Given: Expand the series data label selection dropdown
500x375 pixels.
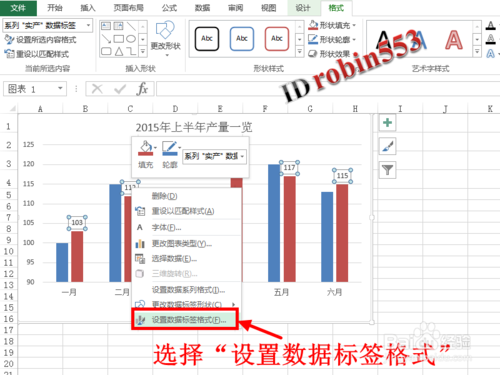Looking at the screenshot, I should click(88, 25).
